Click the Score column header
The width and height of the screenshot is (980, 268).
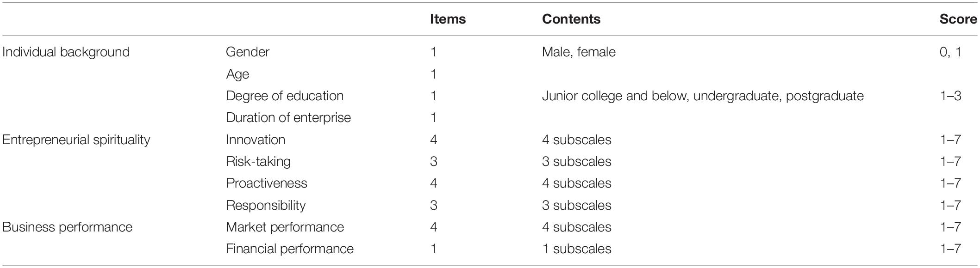pos(958,19)
